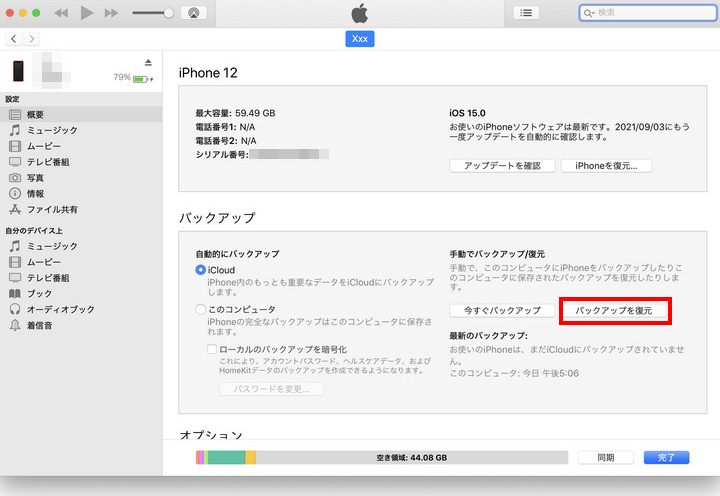
Task: Click the バックアップ section heading
Action: [x=217, y=218]
